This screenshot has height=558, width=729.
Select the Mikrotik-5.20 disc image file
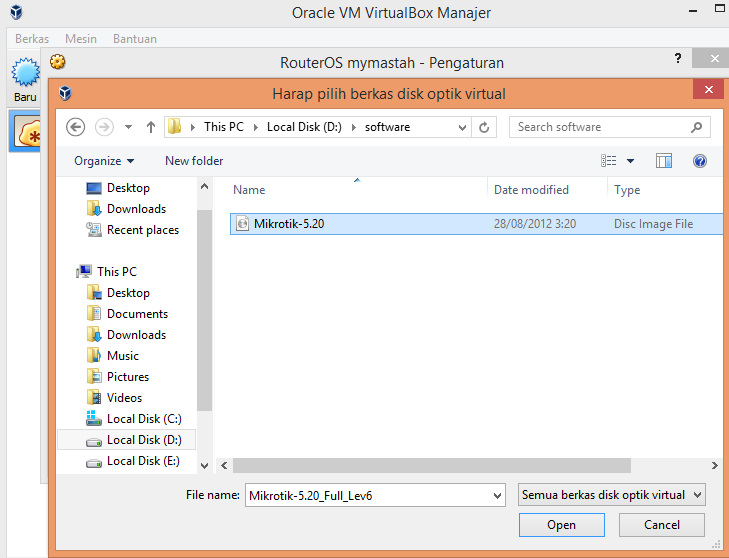point(477,224)
